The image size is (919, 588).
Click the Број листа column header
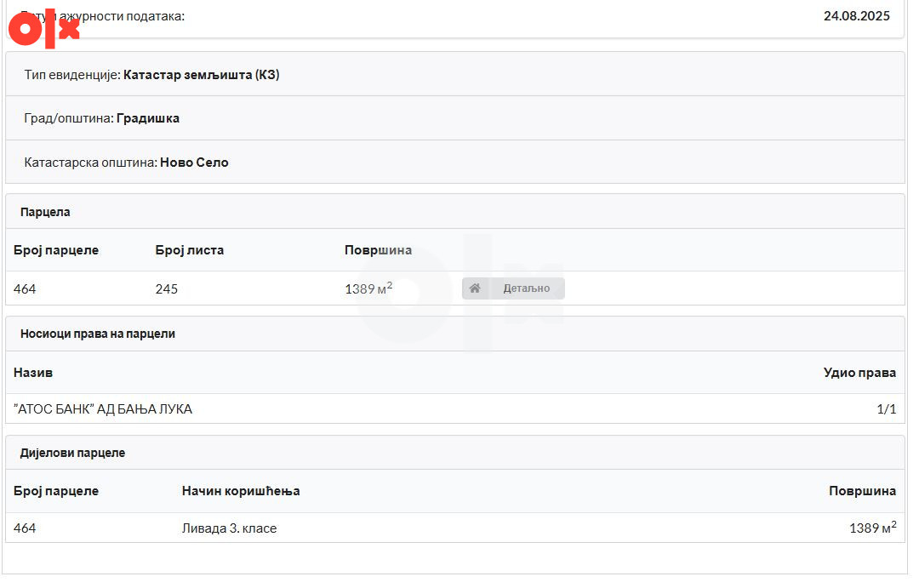tap(189, 250)
